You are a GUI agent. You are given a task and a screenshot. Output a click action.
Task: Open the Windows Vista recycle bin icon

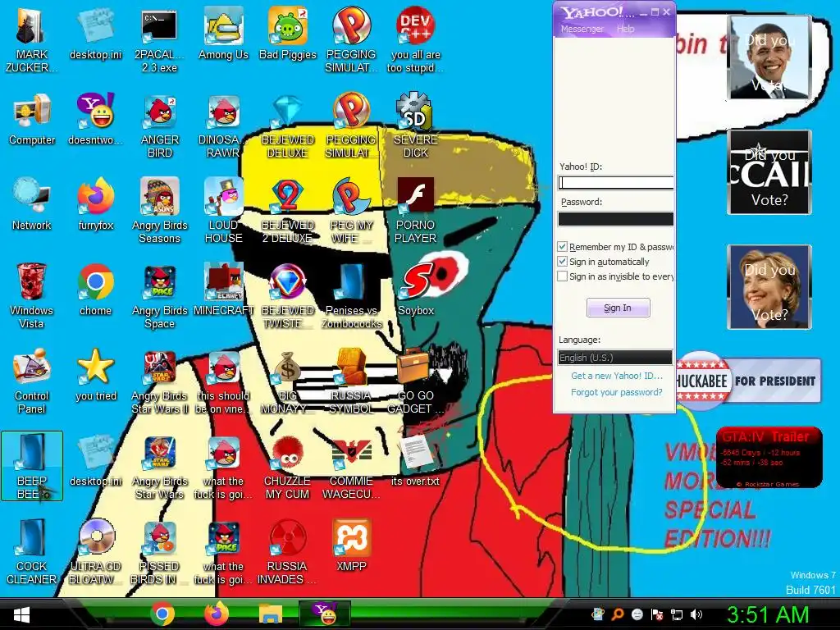(32, 294)
